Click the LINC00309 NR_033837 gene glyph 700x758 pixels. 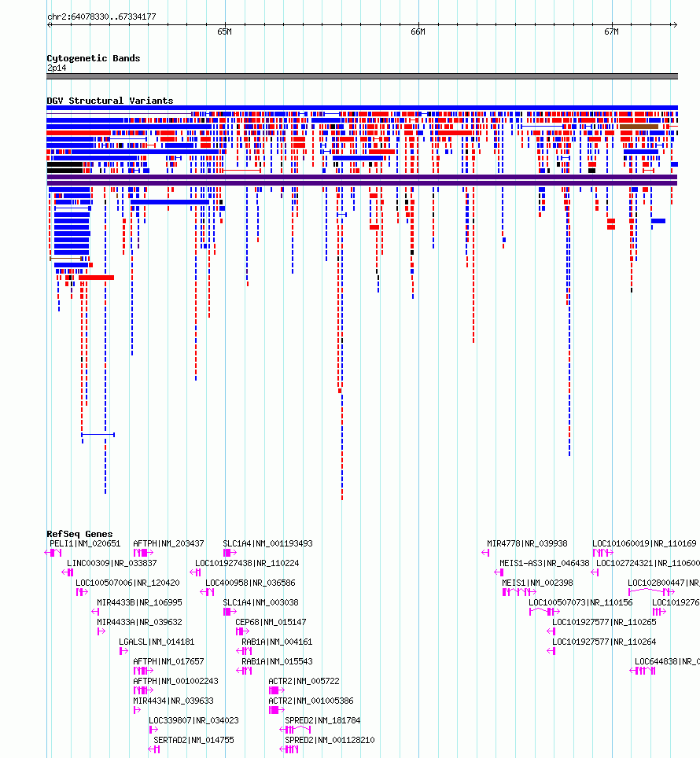(x=68, y=572)
